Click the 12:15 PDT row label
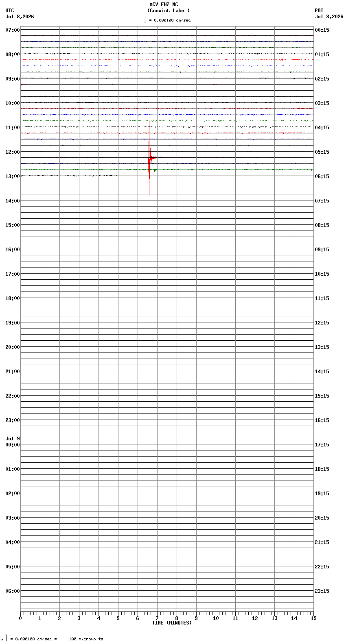This screenshot has width=346, height=644. pos(322,323)
